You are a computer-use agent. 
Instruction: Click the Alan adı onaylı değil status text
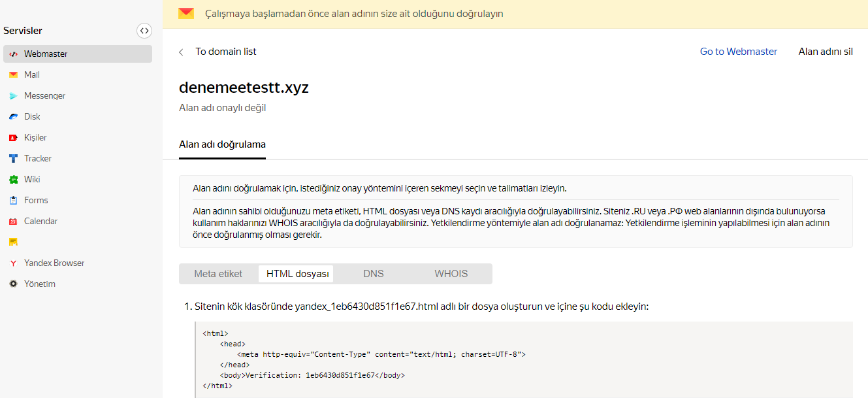(222, 108)
